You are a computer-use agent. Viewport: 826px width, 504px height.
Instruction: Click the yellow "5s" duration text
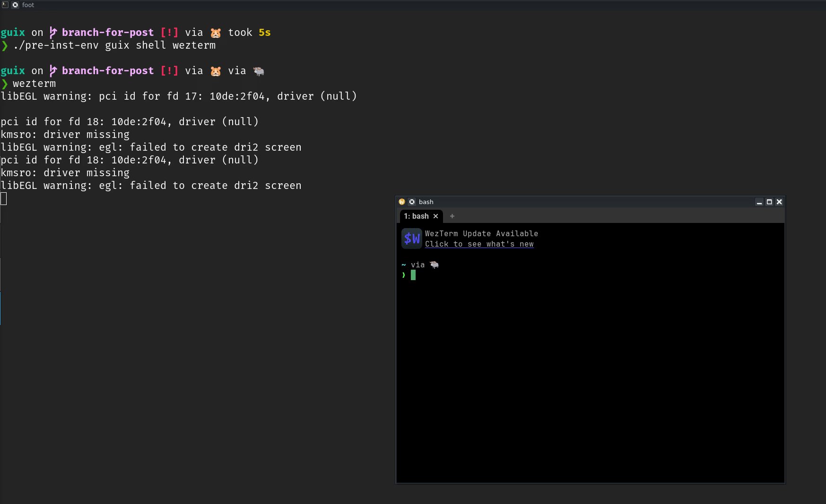264,33
